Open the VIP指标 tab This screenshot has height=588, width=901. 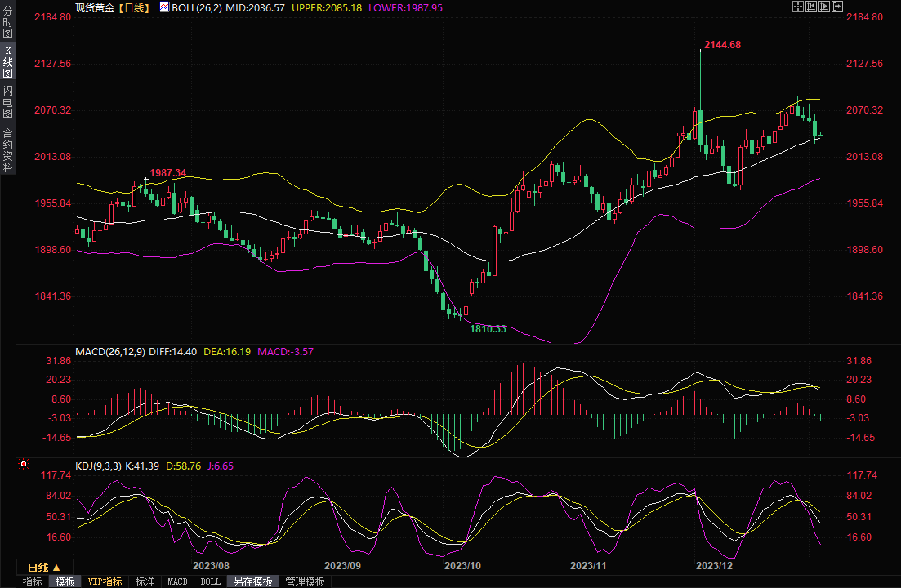point(105,581)
